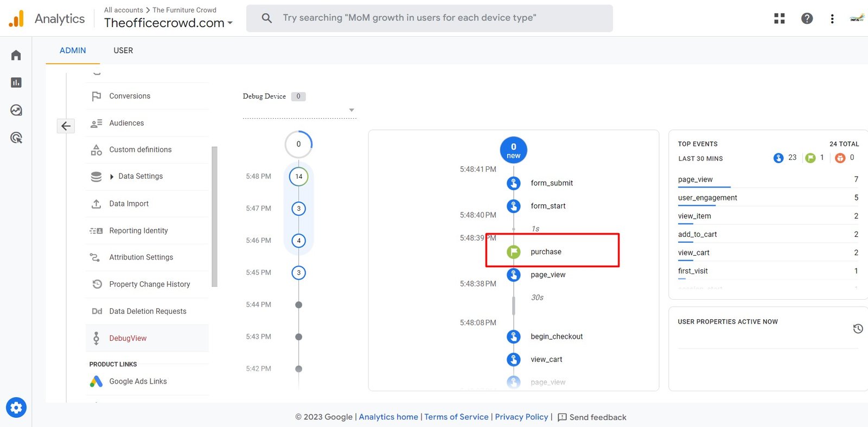Click the orange errors count icon
Screen dimensions: 868x427
pyautogui.click(x=840, y=158)
